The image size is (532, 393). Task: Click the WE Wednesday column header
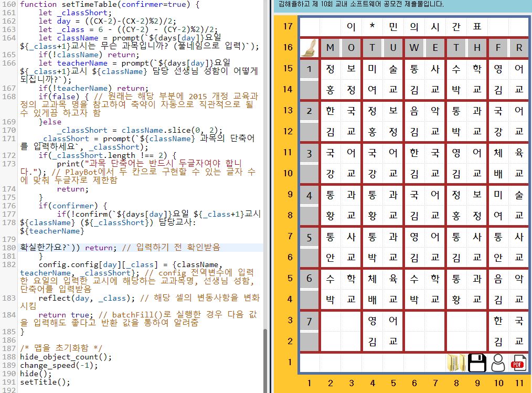[x=424, y=48]
